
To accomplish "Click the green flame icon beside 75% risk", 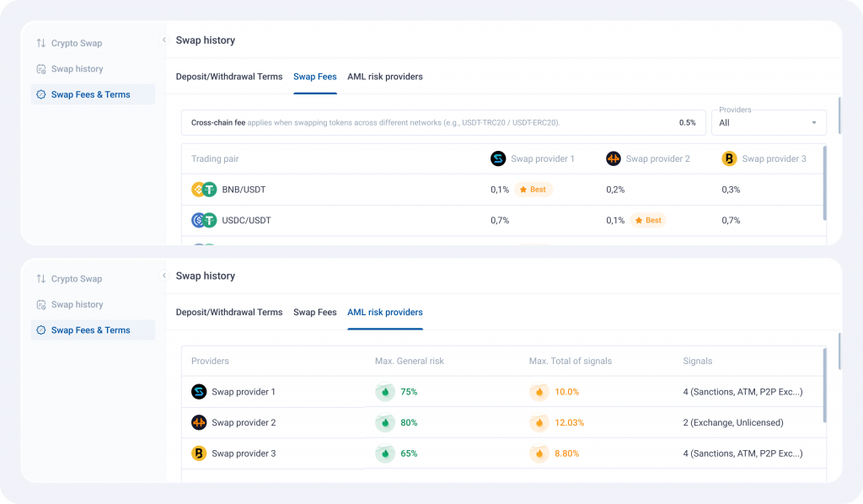I will [385, 392].
